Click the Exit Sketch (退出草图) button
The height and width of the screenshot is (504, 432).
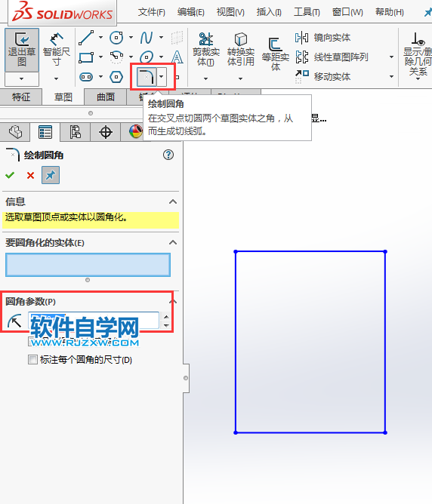[22, 50]
